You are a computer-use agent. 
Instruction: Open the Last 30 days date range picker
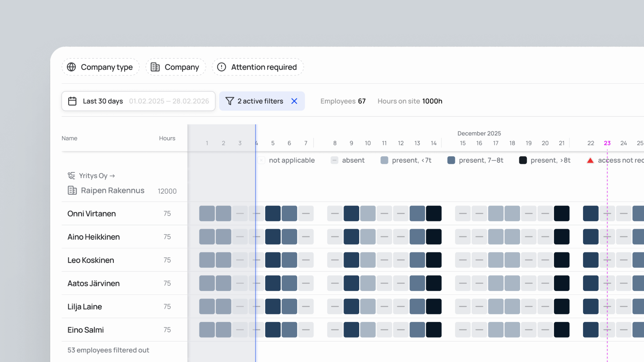(138, 101)
